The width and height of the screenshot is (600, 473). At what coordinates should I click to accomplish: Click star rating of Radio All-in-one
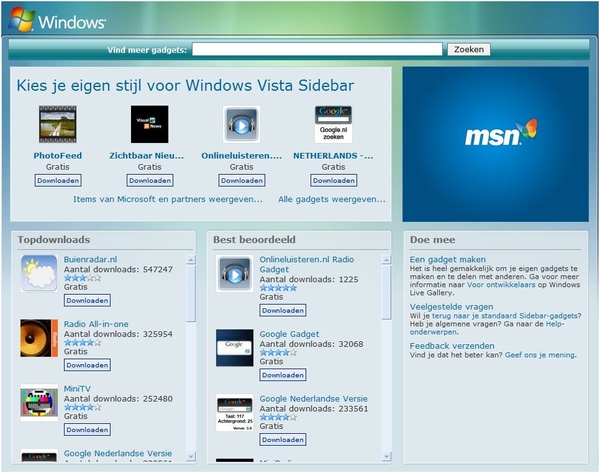[x=83, y=343]
